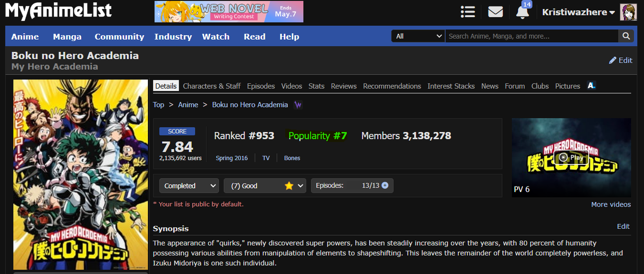Switch to Characters & Staff tab

212,86
